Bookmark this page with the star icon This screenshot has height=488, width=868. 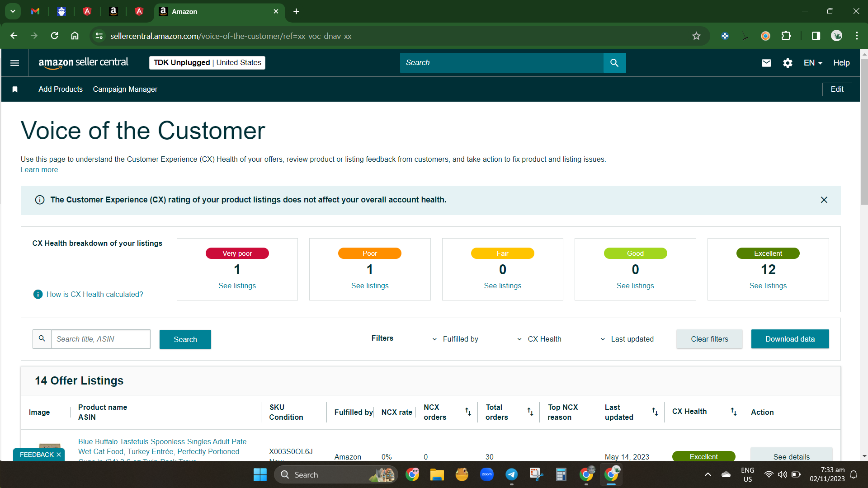(696, 36)
